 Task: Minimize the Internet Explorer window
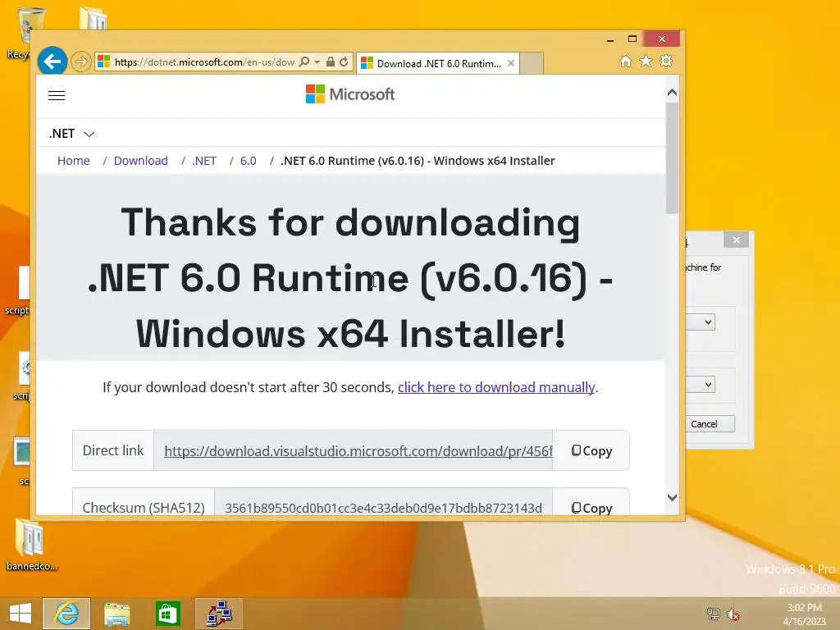tap(610, 39)
